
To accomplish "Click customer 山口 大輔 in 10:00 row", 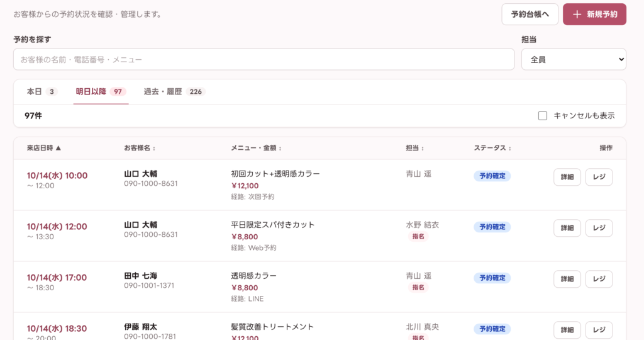I will click(140, 174).
